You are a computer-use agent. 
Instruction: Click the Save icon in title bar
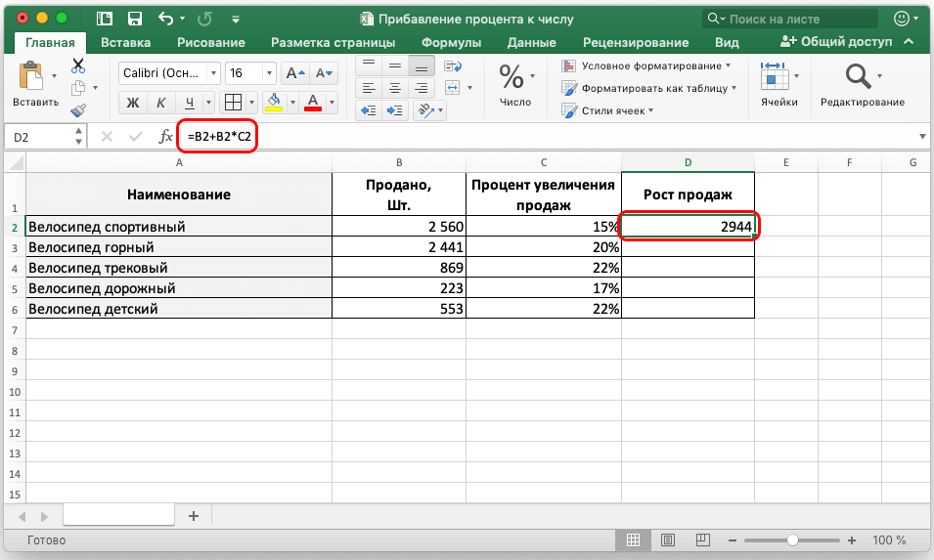tap(133, 18)
